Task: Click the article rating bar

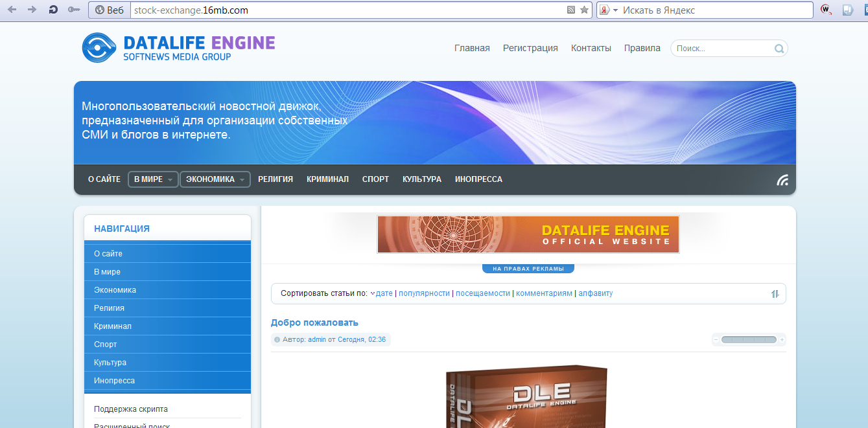Action: click(749, 340)
